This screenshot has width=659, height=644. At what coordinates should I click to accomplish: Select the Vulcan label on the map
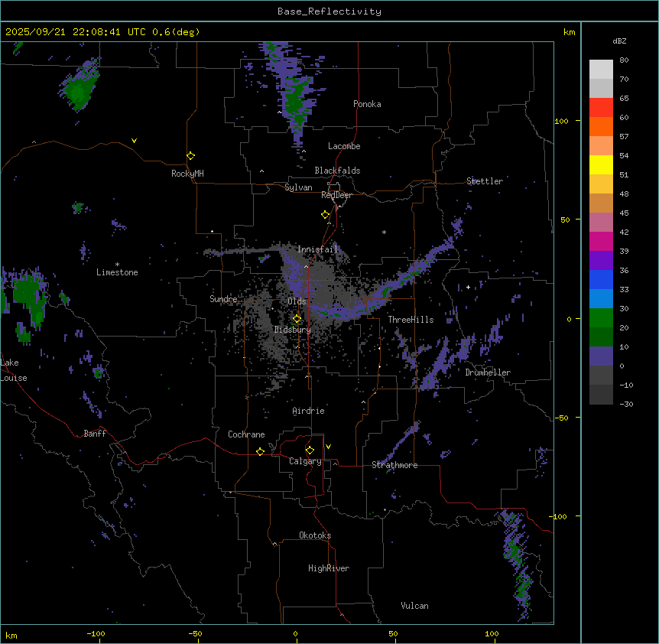(x=414, y=606)
